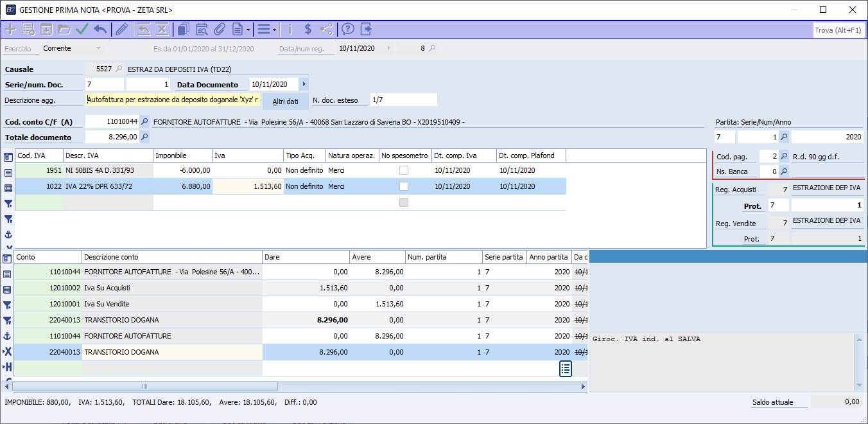Image resolution: width=868 pixels, height=424 pixels.
Task: Click the exit door toolbar icon
Action: tap(366, 29)
